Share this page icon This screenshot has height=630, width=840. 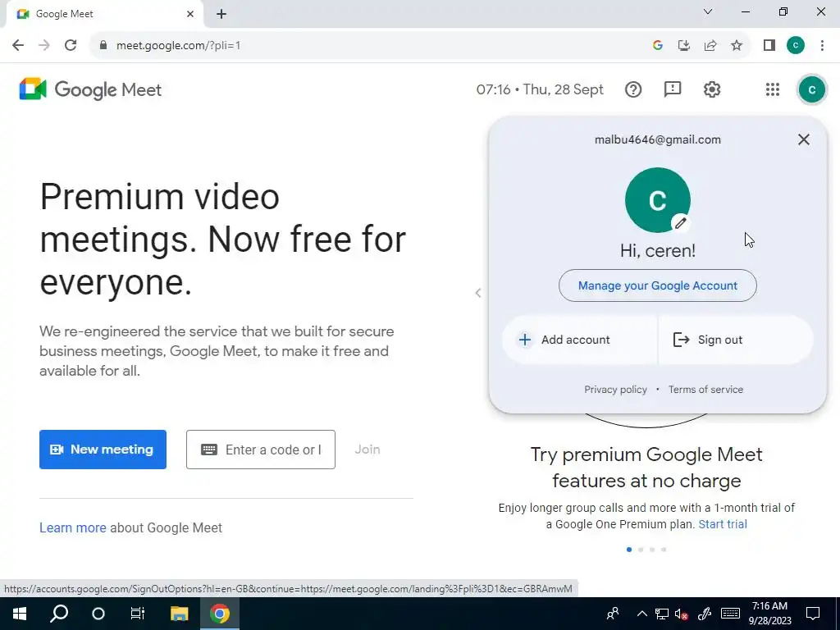[x=710, y=46]
